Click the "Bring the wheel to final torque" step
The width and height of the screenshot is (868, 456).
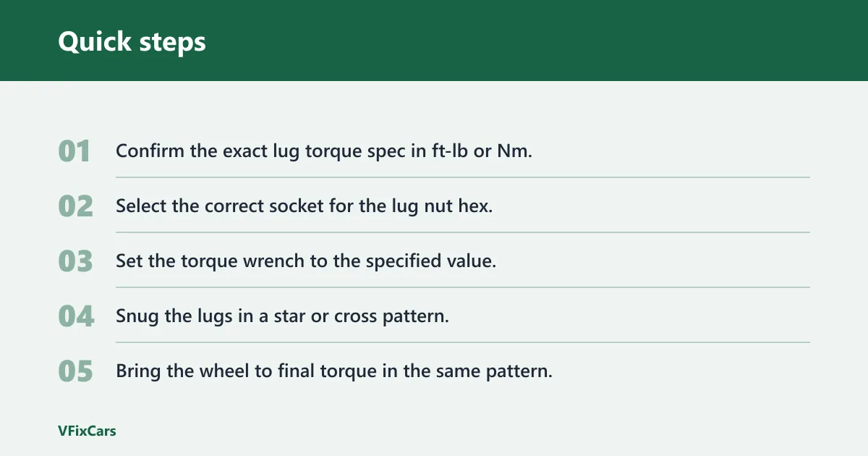tap(334, 371)
